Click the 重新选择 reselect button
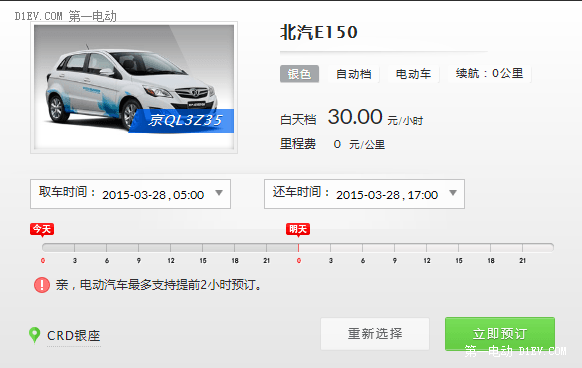Screen dimensions: 582x368 [x=375, y=333]
